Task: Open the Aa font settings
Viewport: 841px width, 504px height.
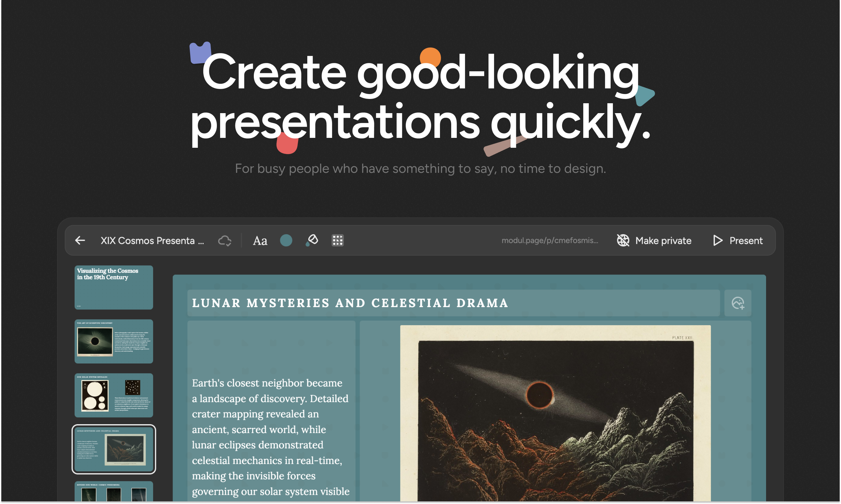Action: [260, 240]
